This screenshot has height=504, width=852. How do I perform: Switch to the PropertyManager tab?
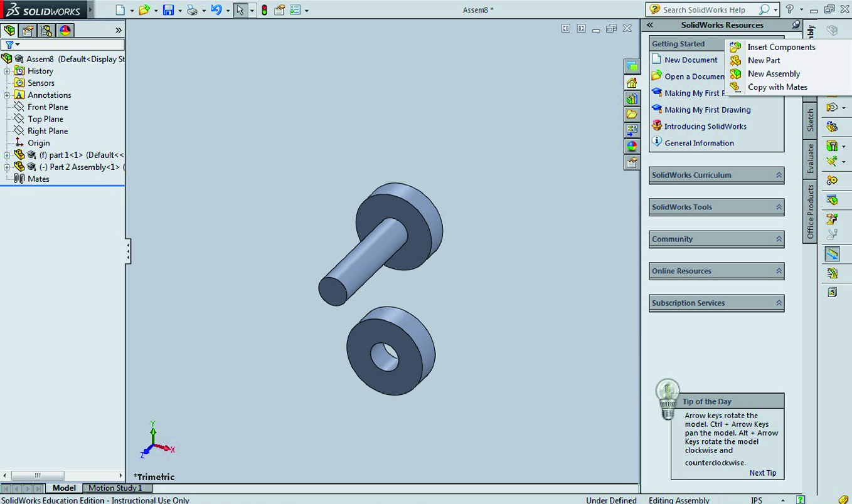point(28,30)
